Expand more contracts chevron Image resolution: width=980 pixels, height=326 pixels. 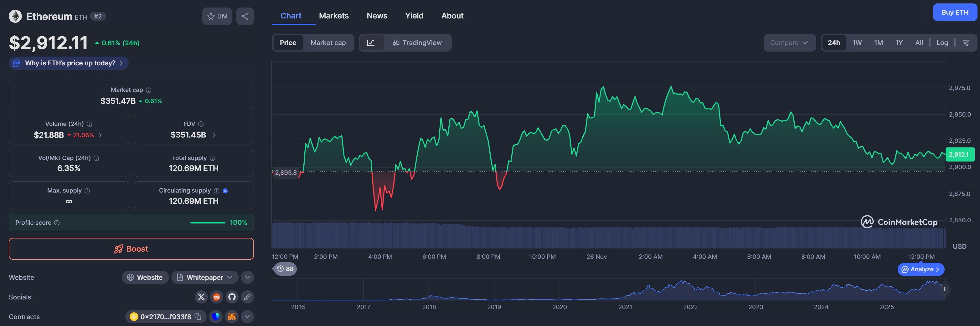point(247,317)
